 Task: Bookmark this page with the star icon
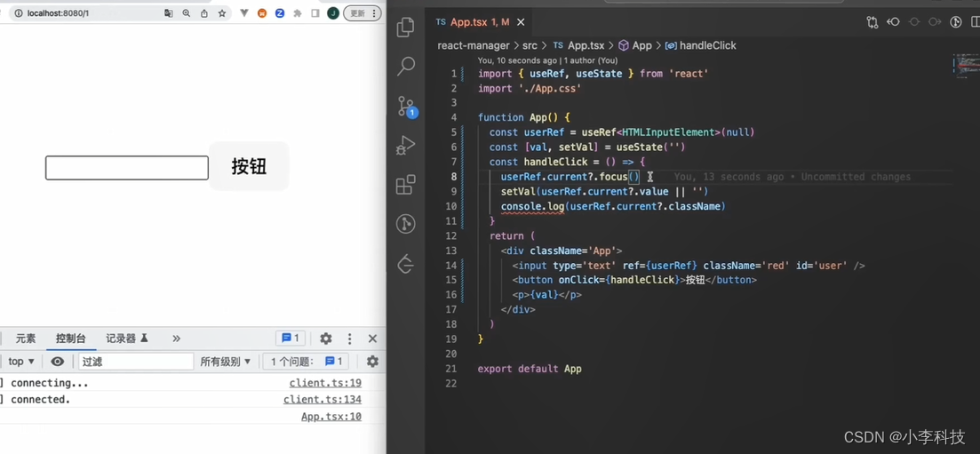(222, 13)
